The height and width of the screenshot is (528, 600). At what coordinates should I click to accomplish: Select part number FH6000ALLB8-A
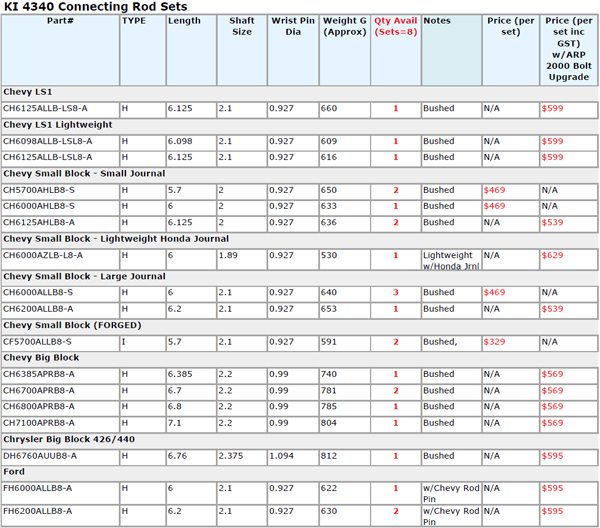pos(38,488)
